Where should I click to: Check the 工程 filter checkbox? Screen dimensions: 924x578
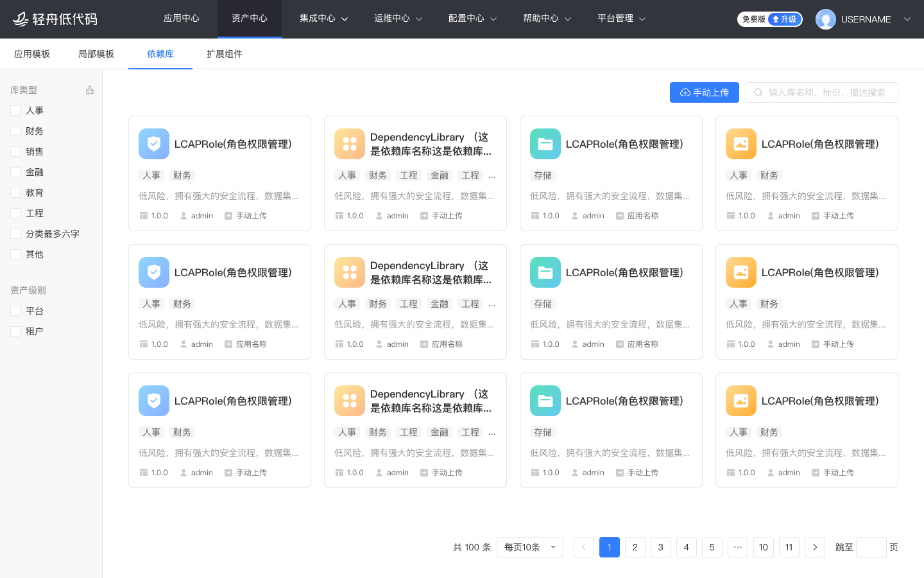click(15, 213)
